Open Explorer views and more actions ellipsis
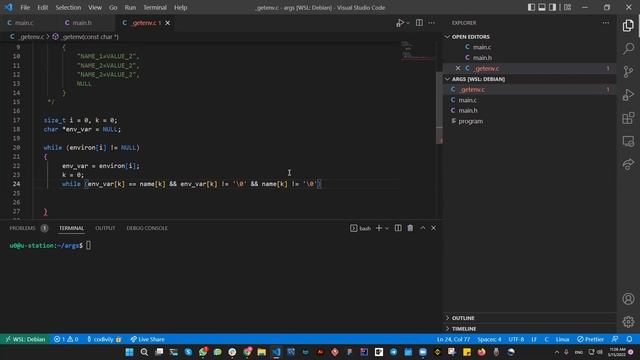This screenshot has height=360, width=640. pos(606,23)
